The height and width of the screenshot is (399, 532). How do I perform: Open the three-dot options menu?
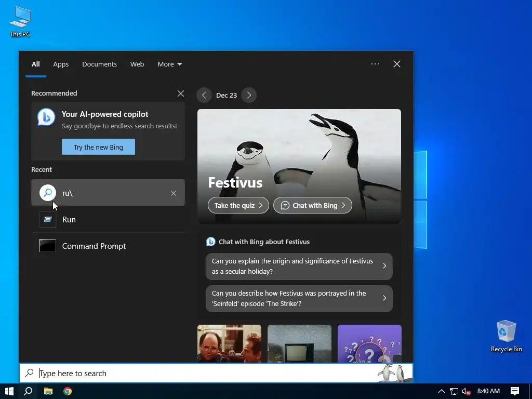pyautogui.click(x=375, y=64)
